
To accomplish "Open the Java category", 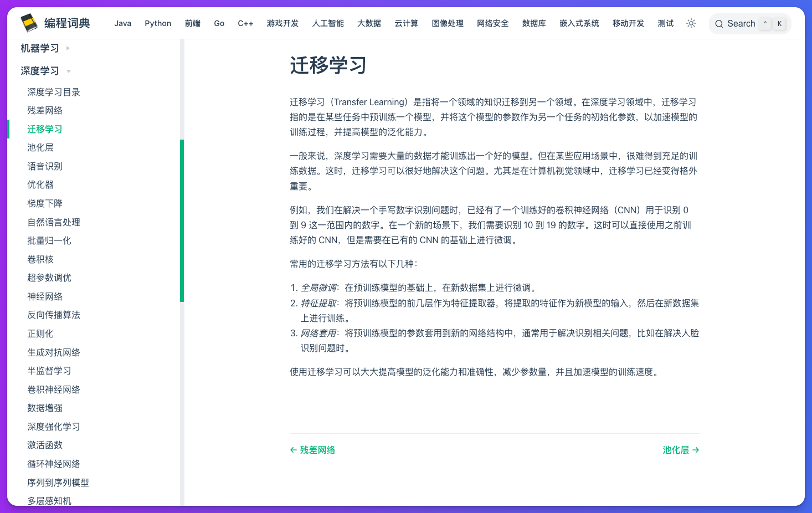I will click(122, 23).
